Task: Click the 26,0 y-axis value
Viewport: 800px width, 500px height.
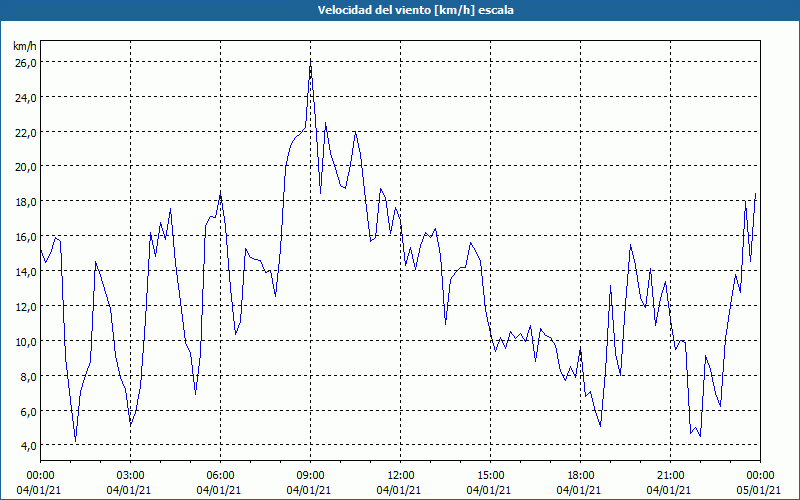Action: [x=25, y=63]
